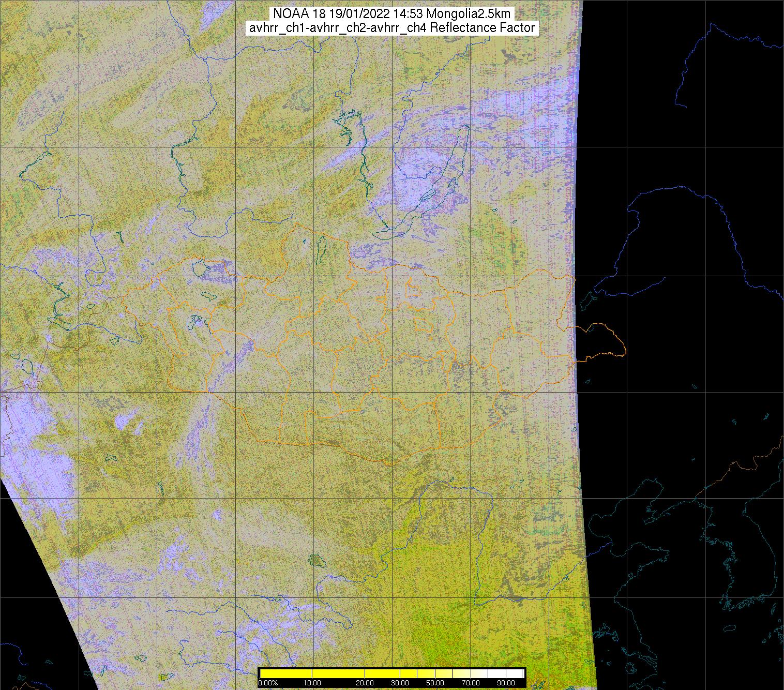Image resolution: width=784 pixels, height=690 pixels.
Task: Click the 70.00 label on the color scale
Action: point(470,683)
